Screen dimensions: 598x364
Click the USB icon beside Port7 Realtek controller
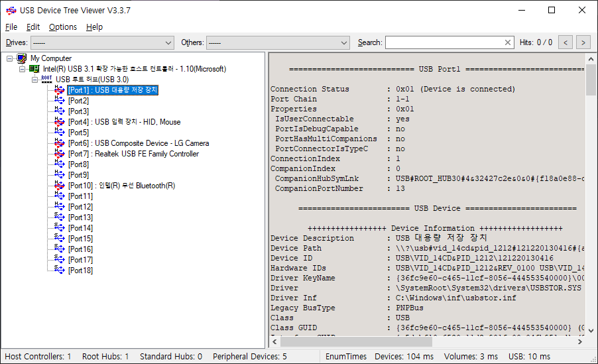[59, 154]
